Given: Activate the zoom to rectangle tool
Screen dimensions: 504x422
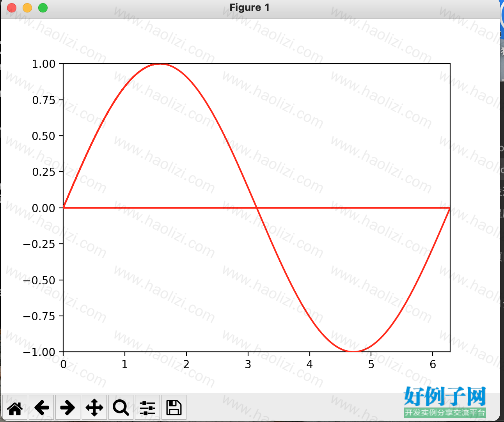Looking at the screenshot, I should point(121,408).
